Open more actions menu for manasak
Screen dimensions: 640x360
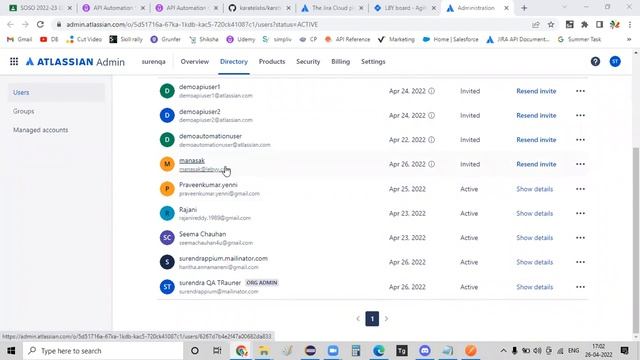[x=580, y=164]
